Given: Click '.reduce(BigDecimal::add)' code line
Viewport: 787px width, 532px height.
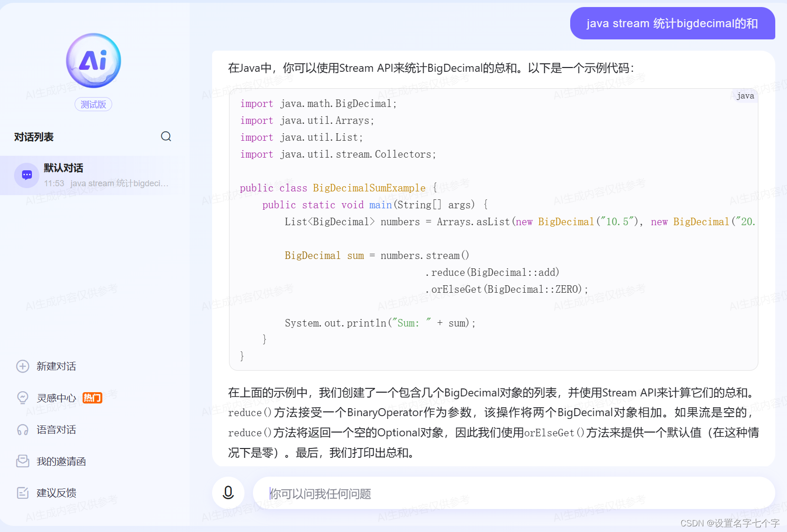Looking at the screenshot, I should tap(492, 273).
